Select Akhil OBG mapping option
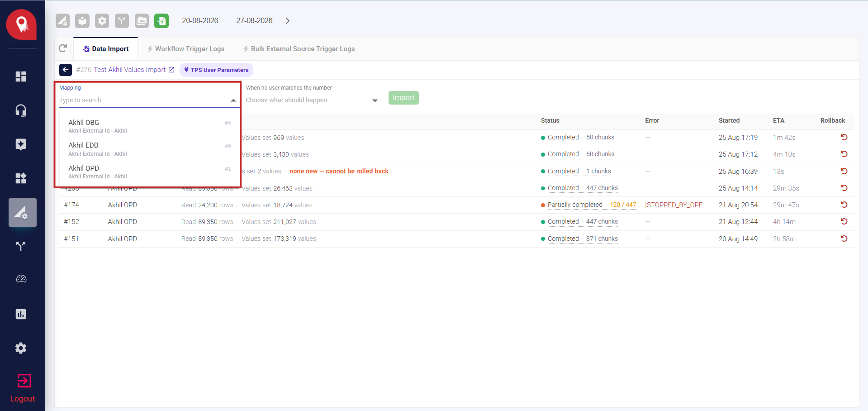The image size is (868, 411). [x=149, y=126]
